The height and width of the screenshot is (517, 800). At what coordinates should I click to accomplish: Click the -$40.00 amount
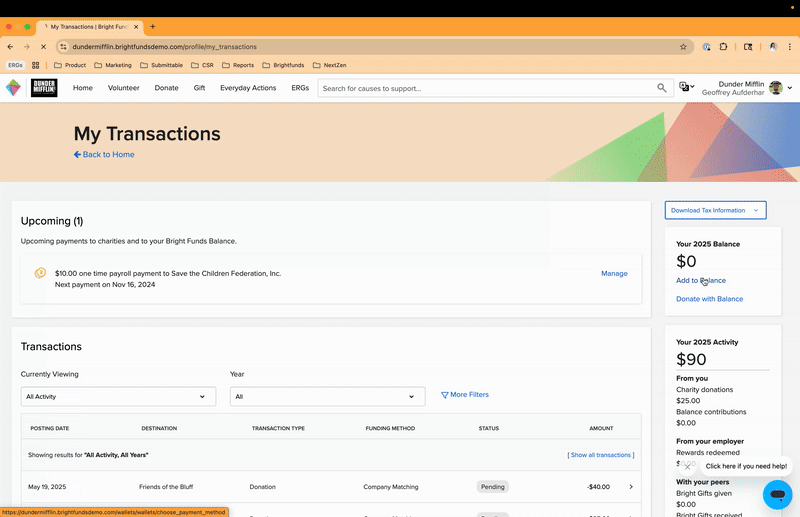pos(598,486)
